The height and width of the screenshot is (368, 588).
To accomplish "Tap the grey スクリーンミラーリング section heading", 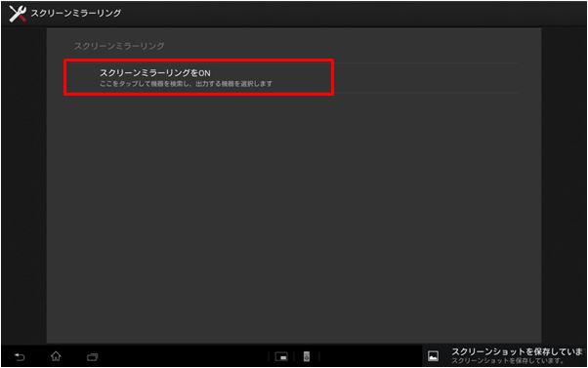I will click(x=119, y=46).
